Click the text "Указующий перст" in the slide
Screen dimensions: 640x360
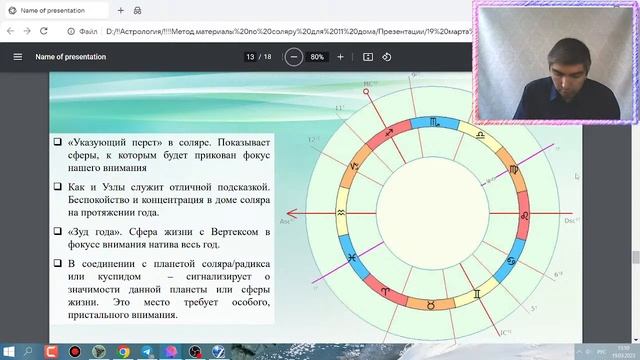(x=115, y=142)
